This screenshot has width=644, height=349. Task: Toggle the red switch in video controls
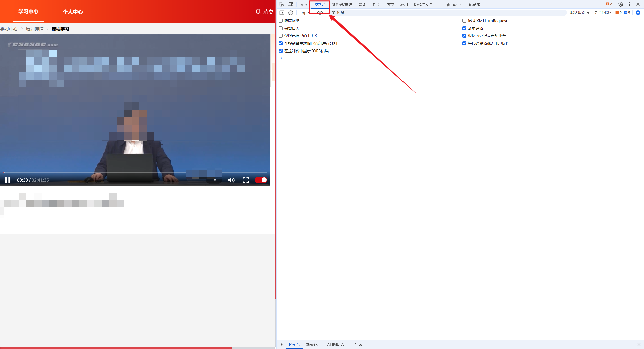pyautogui.click(x=261, y=180)
